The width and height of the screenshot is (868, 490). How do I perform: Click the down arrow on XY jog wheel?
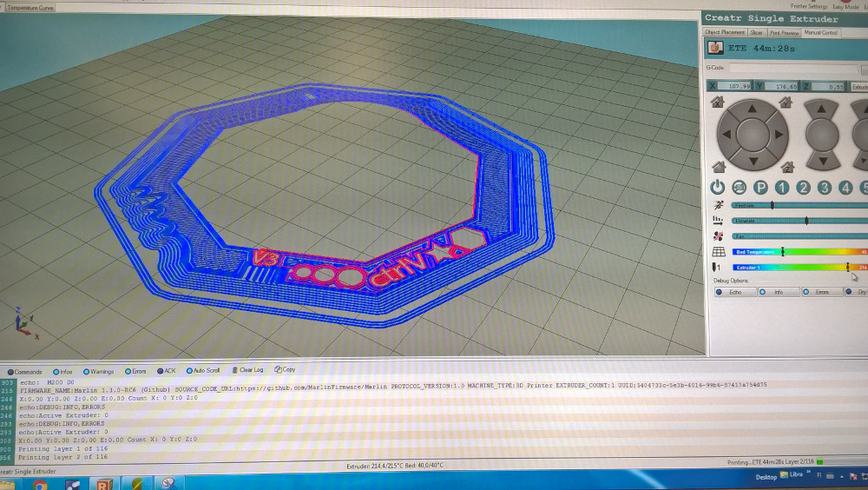coord(753,162)
